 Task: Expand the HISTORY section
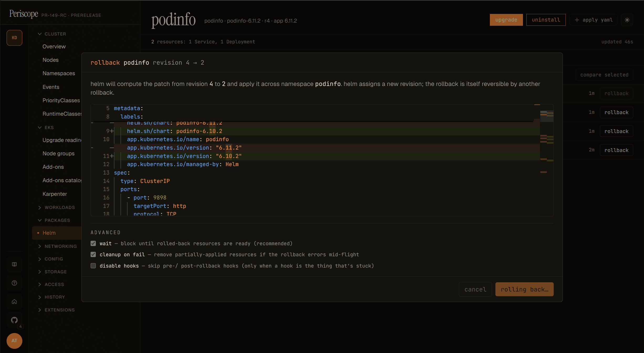(51, 297)
